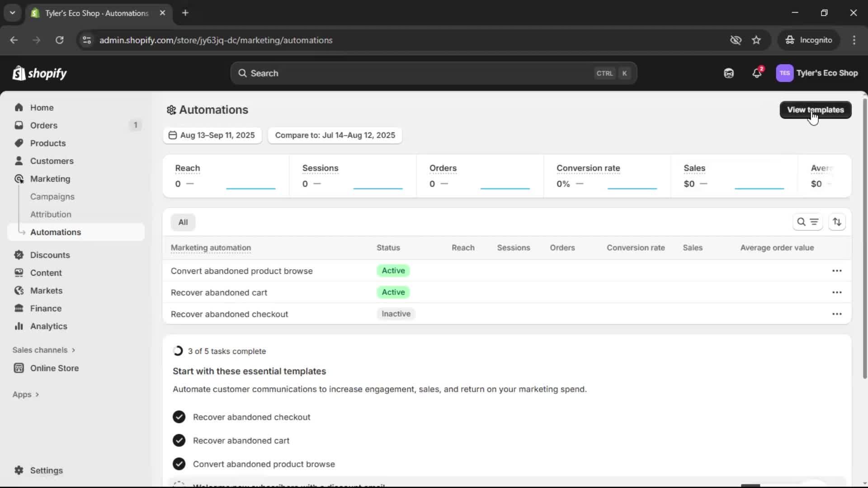868x488 pixels.
Task: Click Marketing automation column header
Action: point(211,248)
